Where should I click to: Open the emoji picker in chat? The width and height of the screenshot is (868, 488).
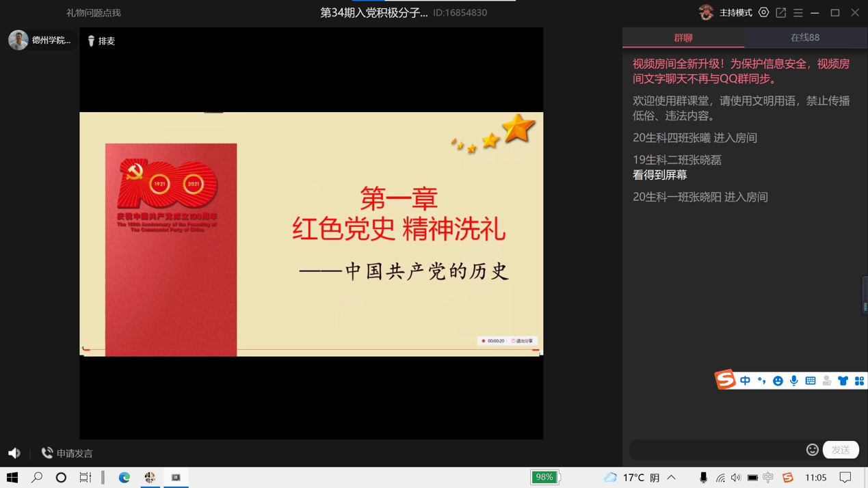812,449
